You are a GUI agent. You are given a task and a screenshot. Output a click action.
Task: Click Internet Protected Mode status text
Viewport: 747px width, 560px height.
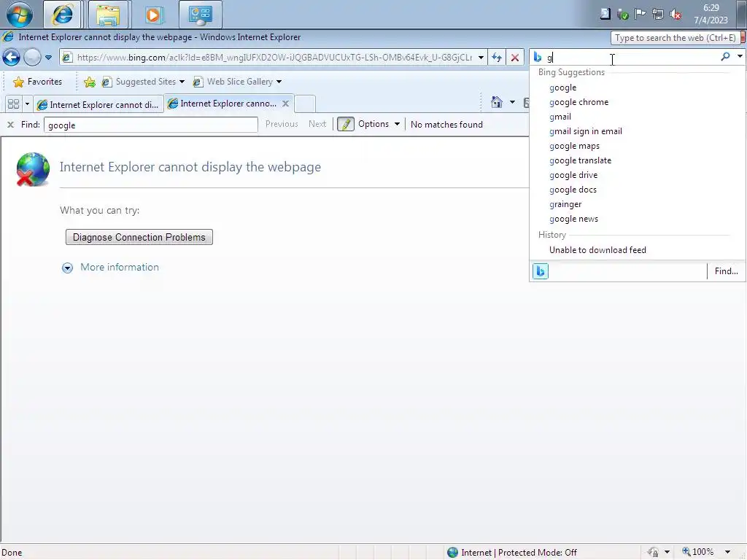[x=519, y=553]
